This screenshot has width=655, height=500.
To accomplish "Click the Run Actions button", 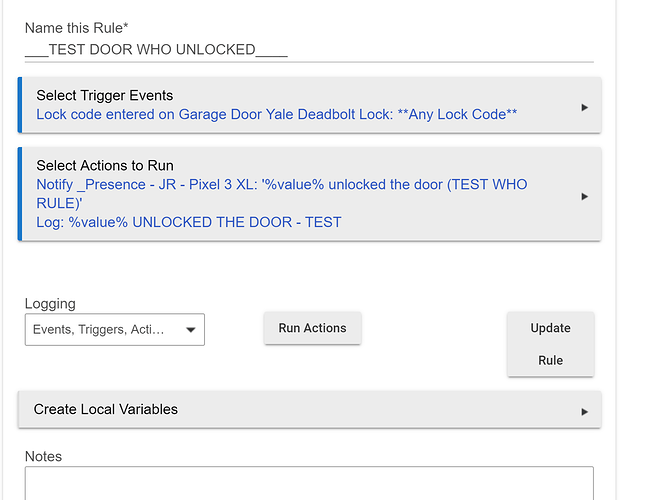I will 312,328.
